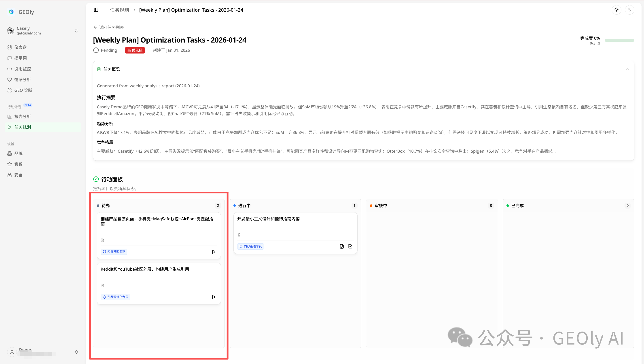This screenshot has height=364, width=644.
Task: Collapse the 任务概览 section
Action: (x=627, y=69)
